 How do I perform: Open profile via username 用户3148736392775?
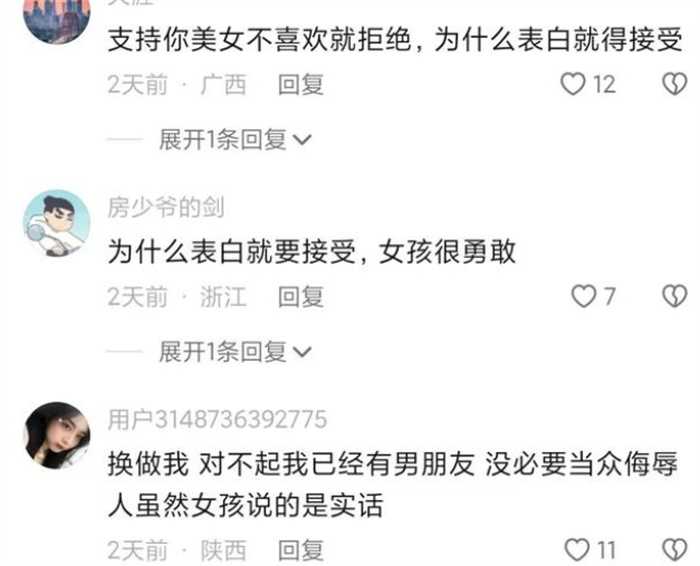[x=217, y=420]
